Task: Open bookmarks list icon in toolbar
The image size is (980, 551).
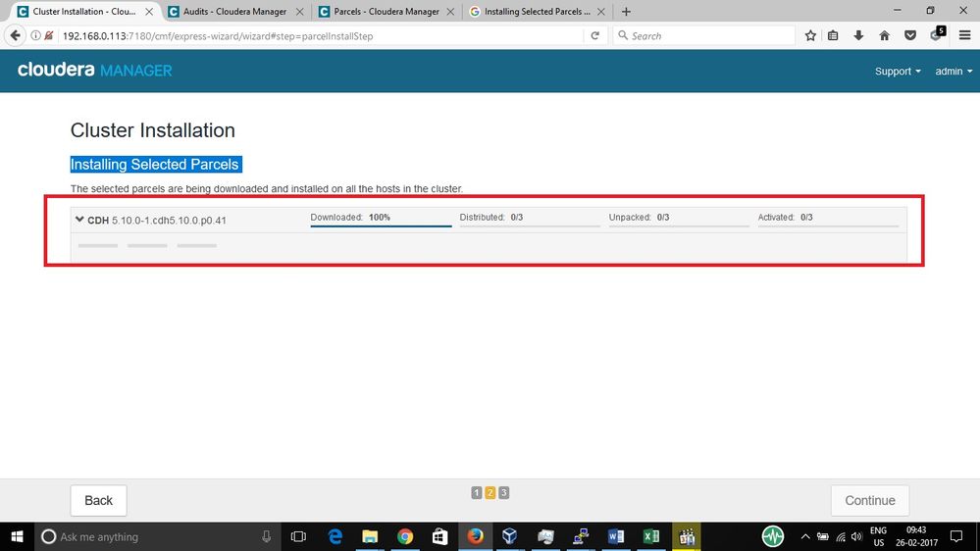Action: [833, 35]
